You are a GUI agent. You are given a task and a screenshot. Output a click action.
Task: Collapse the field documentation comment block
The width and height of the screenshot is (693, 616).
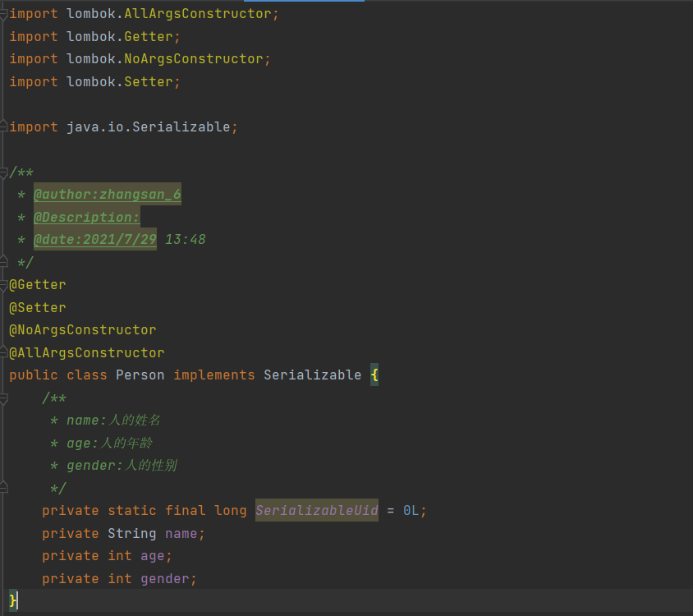[4, 398]
